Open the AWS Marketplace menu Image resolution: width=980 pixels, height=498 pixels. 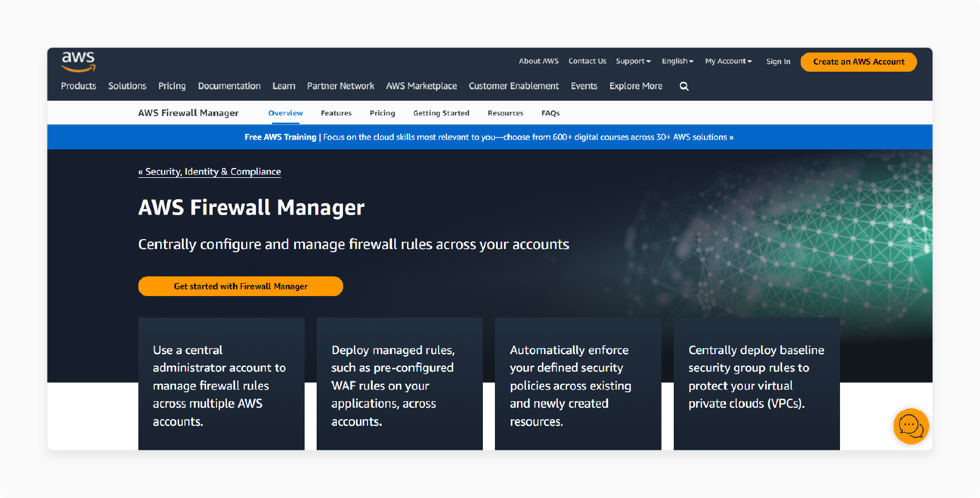click(422, 86)
